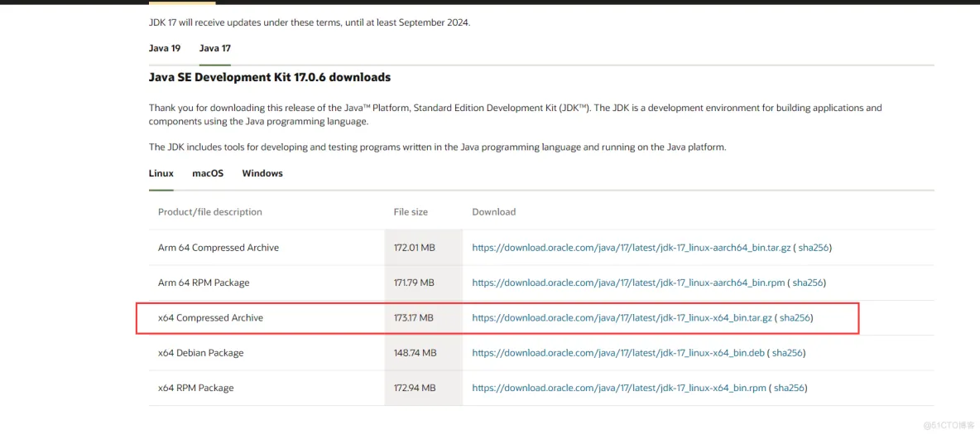Switch to the Java 19 tab
Screen dimensions: 980x435
[x=164, y=48]
